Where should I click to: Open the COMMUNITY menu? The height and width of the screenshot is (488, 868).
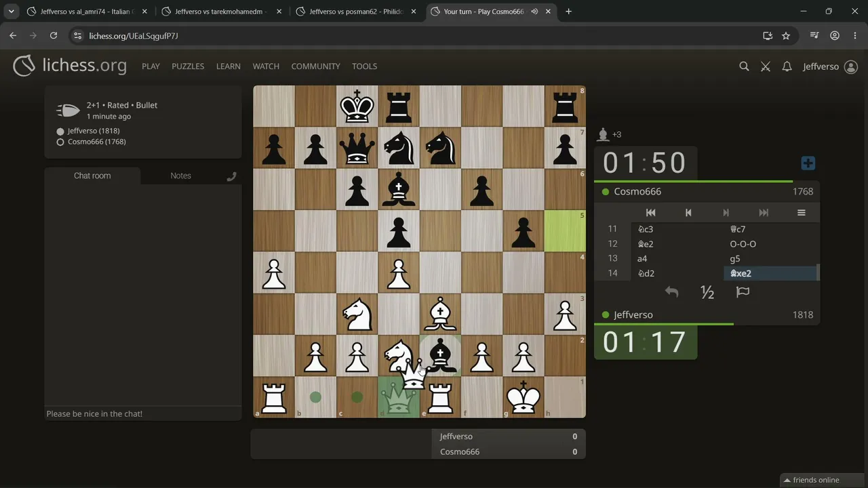point(315,66)
